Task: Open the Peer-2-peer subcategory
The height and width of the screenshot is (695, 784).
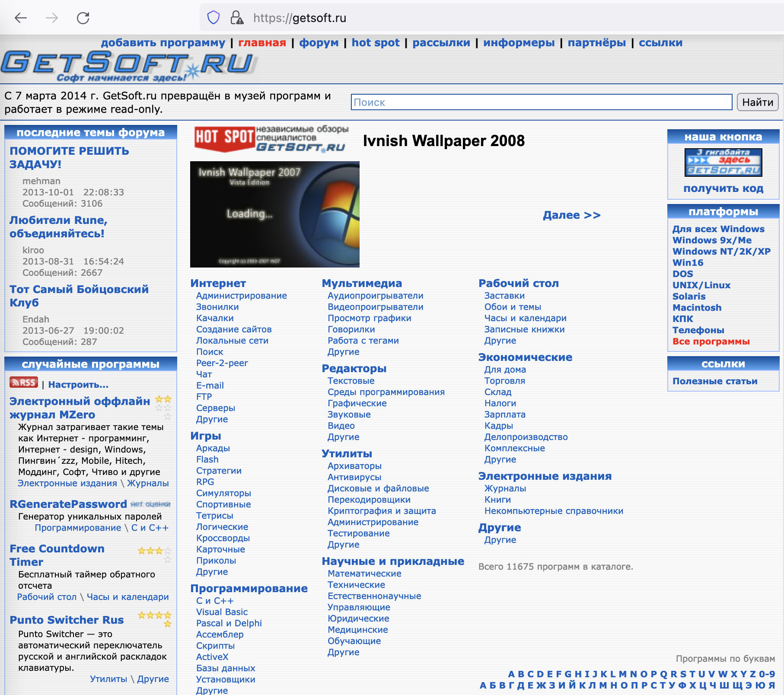Action: coord(222,363)
